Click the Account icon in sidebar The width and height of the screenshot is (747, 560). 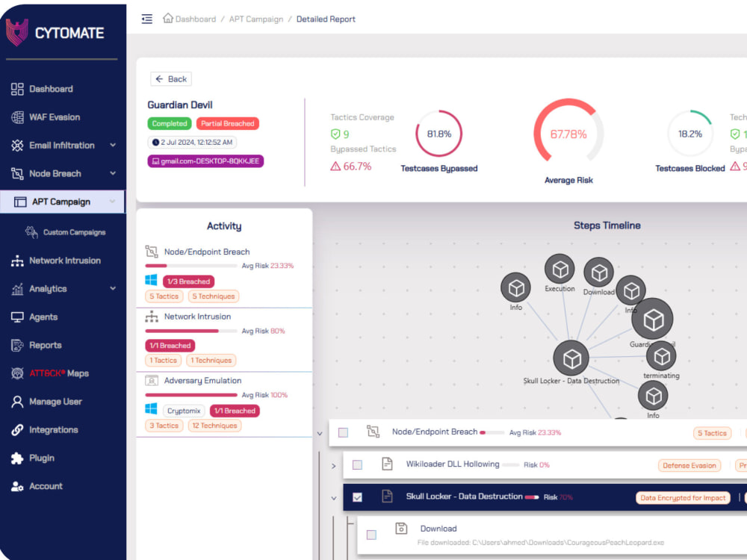coord(17,486)
